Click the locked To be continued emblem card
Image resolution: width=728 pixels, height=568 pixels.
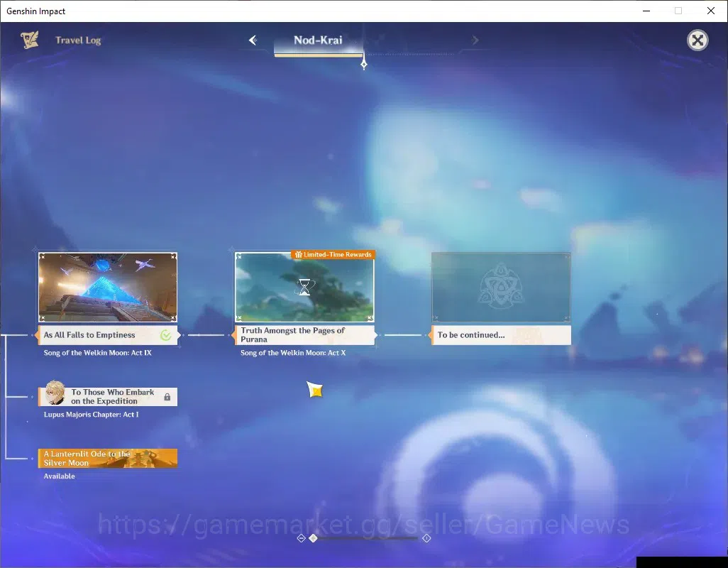[501, 287]
